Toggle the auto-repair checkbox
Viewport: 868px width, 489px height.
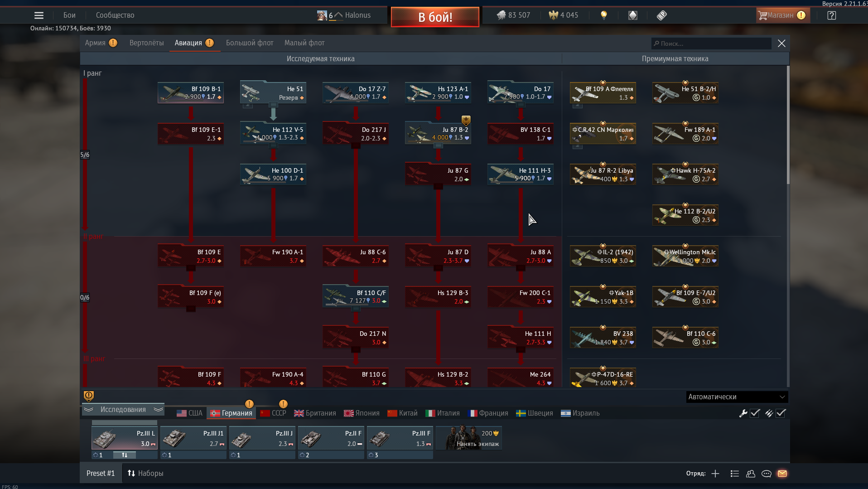point(755,413)
